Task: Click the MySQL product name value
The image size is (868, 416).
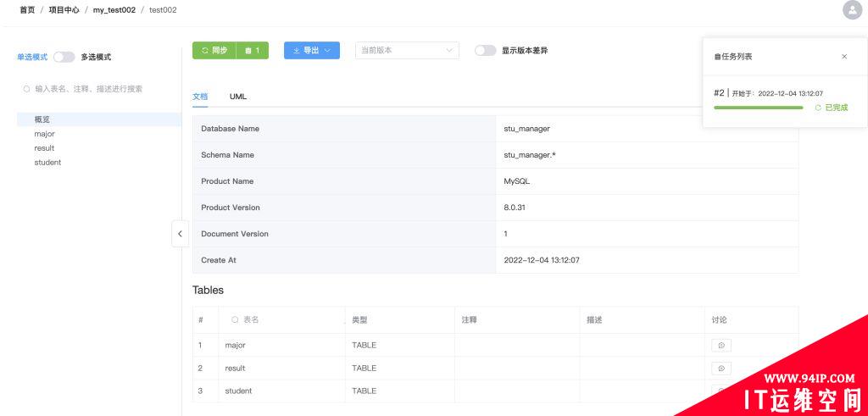Action: tap(517, 181)
